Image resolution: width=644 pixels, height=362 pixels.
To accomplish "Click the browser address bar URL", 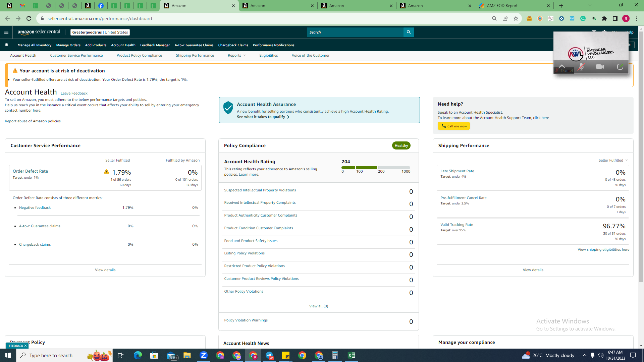I will point(100,18).
